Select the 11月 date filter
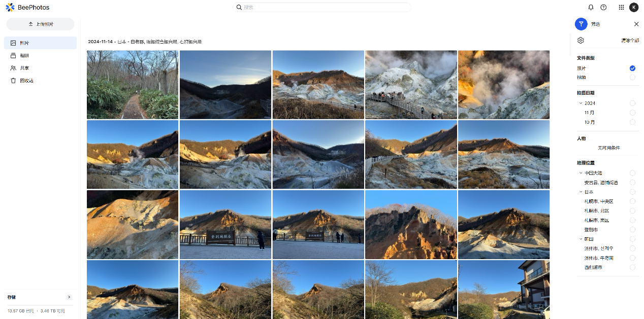The image size is (644, 319). coord(632,113)
